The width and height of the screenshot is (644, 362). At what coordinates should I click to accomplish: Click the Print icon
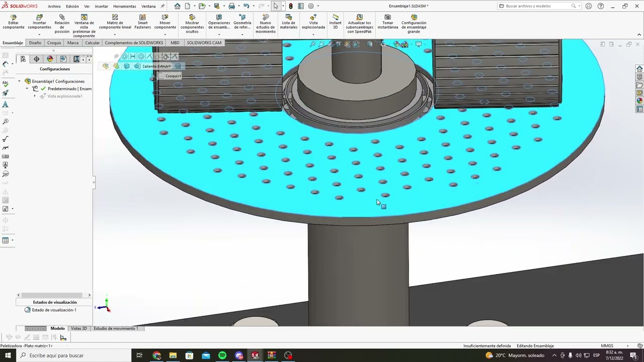tap(231, 6)
